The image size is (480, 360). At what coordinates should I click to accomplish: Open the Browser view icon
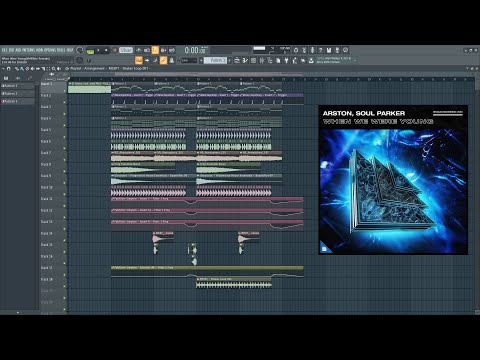tap(270, 60)
